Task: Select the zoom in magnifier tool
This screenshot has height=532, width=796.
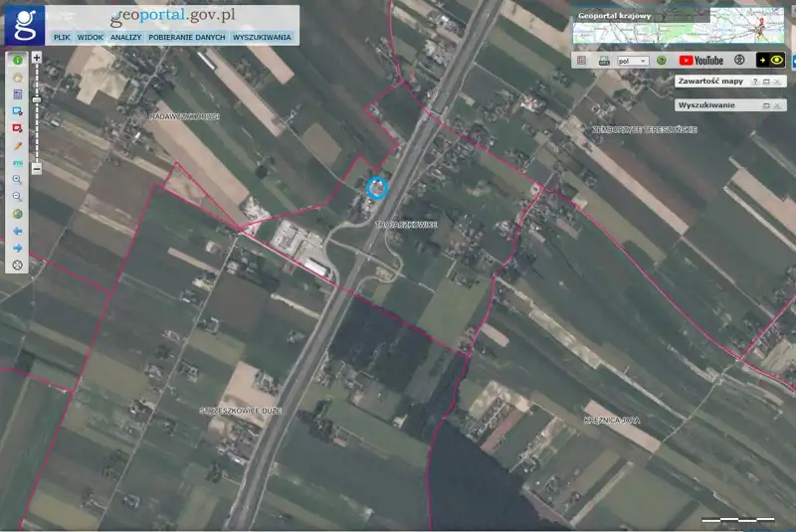Action: pos(17,180)
